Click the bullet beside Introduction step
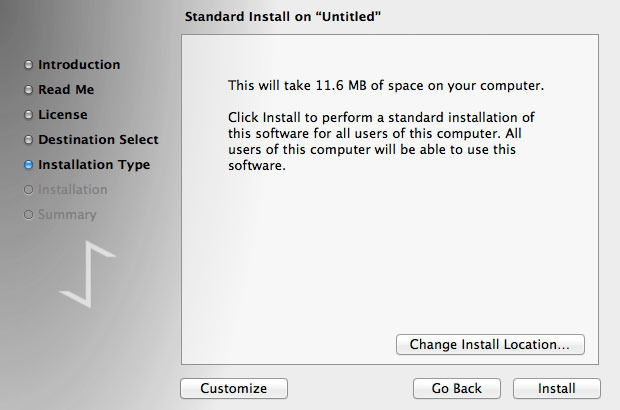The height and width of the screenshot is (410, 620). click(29, 65)
